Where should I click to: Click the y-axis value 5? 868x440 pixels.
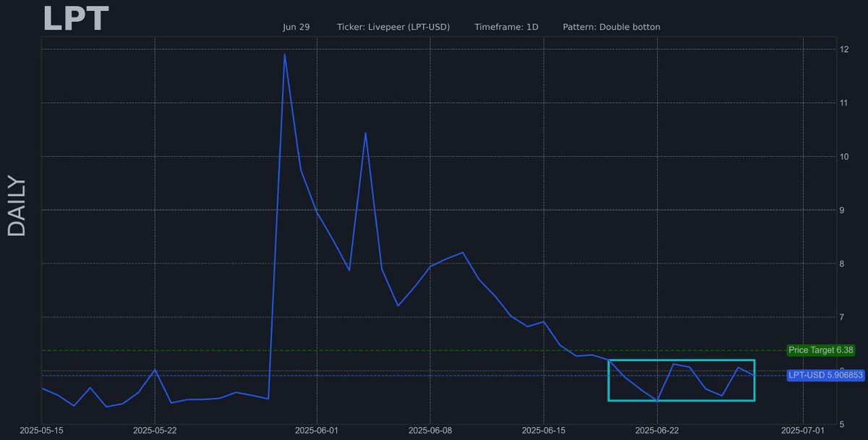point(841,424)
